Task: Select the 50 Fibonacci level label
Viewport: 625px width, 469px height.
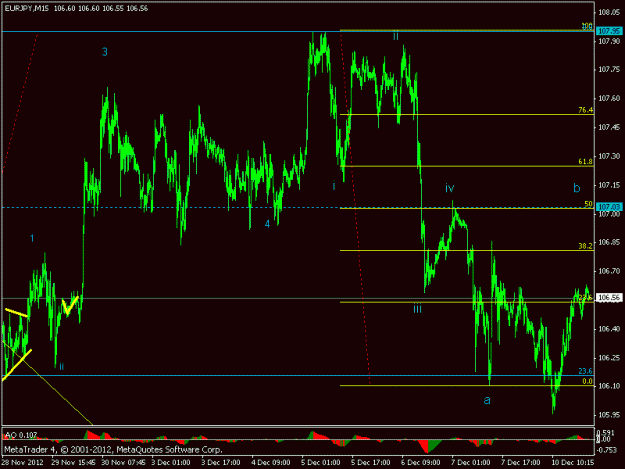Action: [588, 204]
